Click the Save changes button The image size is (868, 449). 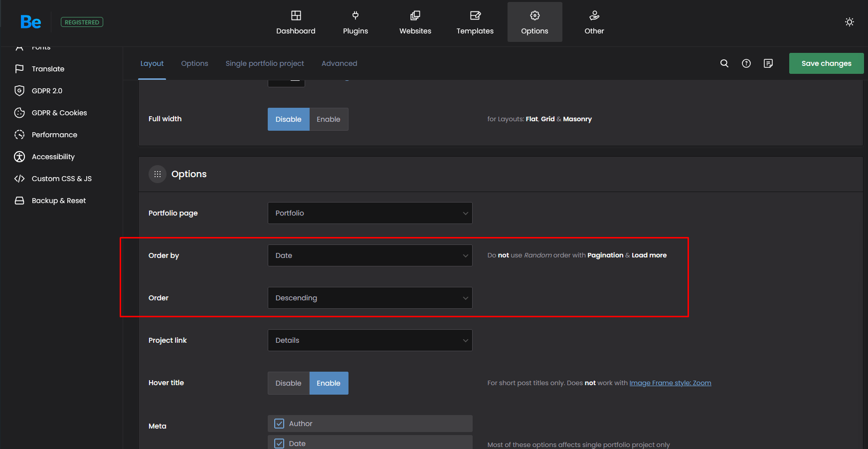(826, 63)
